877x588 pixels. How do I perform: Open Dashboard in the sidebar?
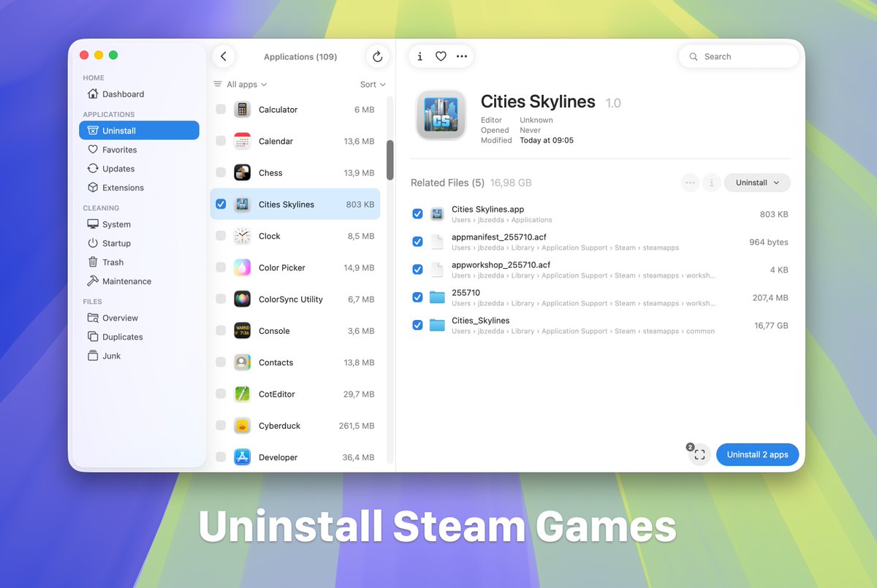click(139, 94)
